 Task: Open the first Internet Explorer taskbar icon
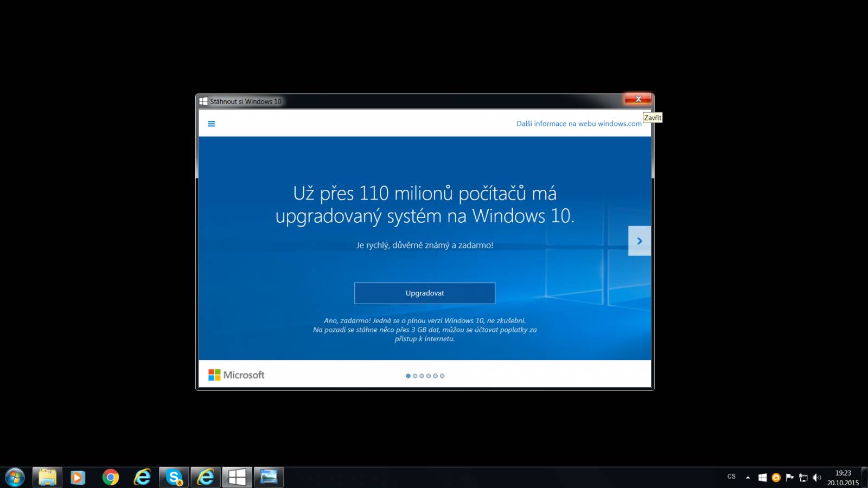point(142,478)
